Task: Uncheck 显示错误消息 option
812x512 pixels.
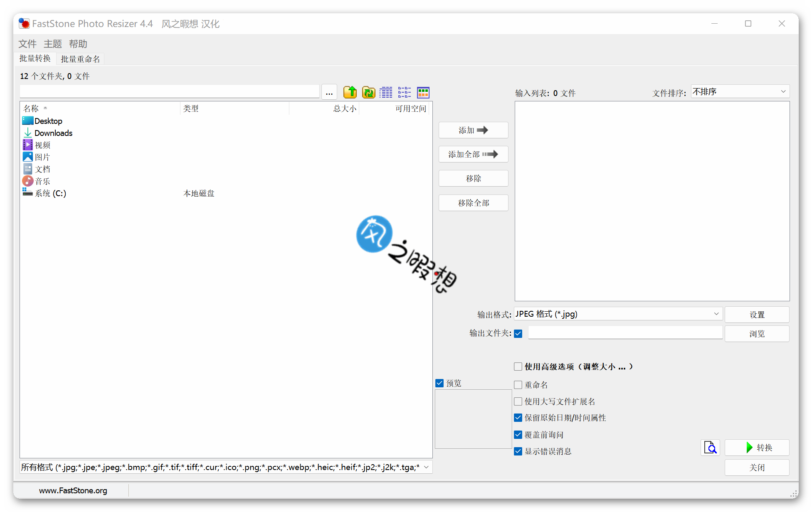Action: click(518, 451)
